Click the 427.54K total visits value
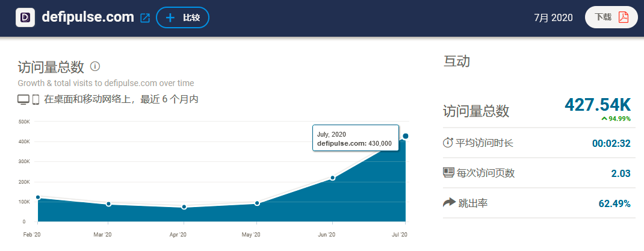The height and width of the screenshot is (251, 644). (598, 105)
